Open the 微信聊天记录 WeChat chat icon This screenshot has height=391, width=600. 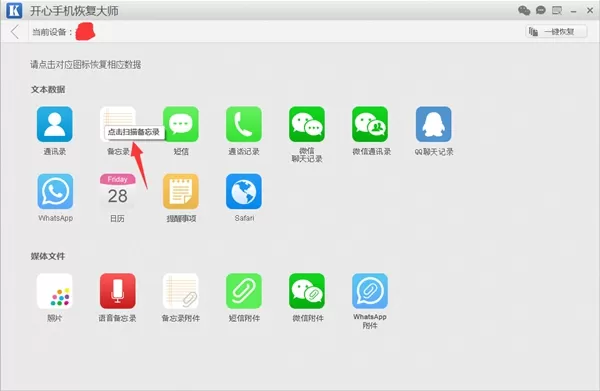click(307, 124)
